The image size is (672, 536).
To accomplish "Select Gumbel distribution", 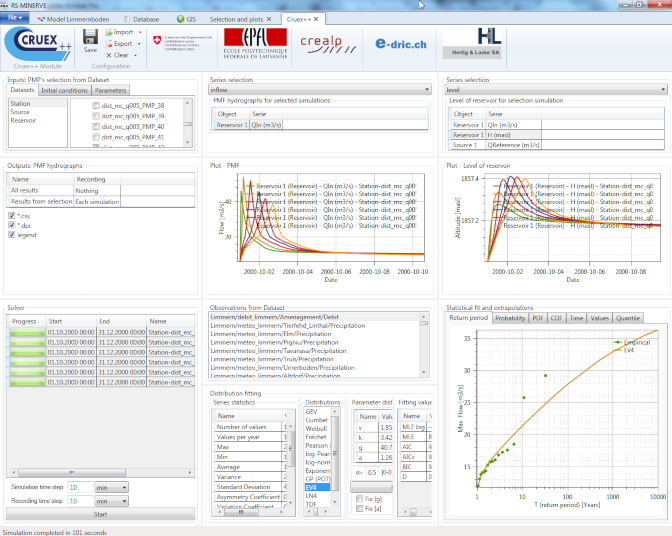I will click(x=316, y=420).
